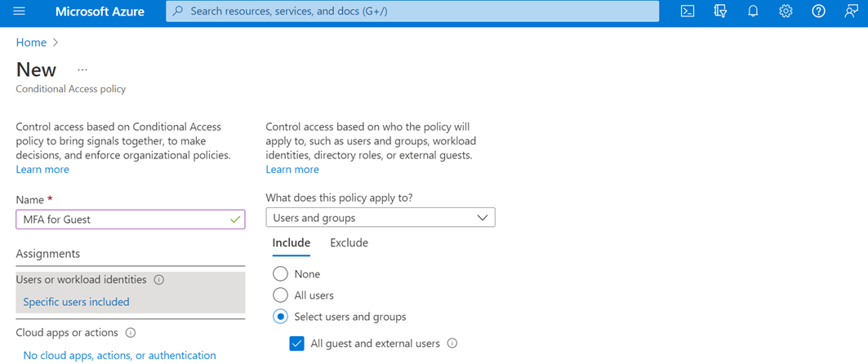
Task: Open the ellipsis menu beside New
Action: pos(82,70)
